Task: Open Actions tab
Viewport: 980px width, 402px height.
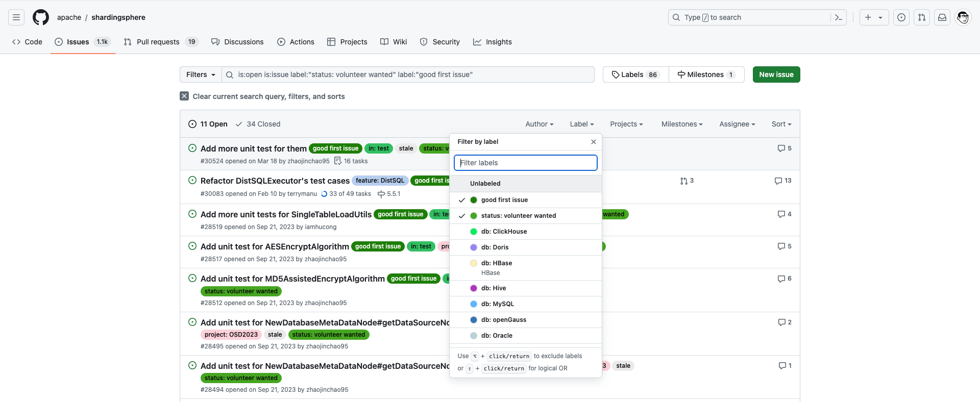Action: [296, 42]
